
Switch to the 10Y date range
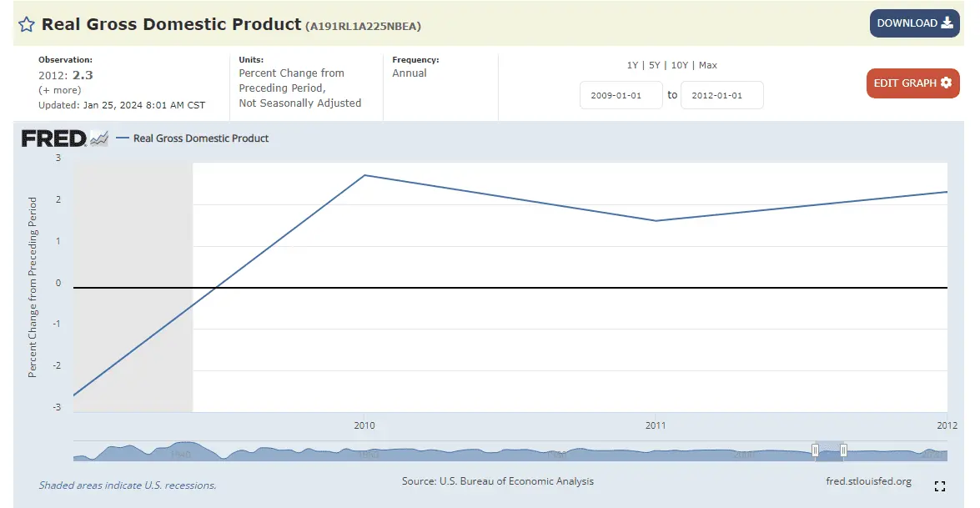(x=680, y=65)
